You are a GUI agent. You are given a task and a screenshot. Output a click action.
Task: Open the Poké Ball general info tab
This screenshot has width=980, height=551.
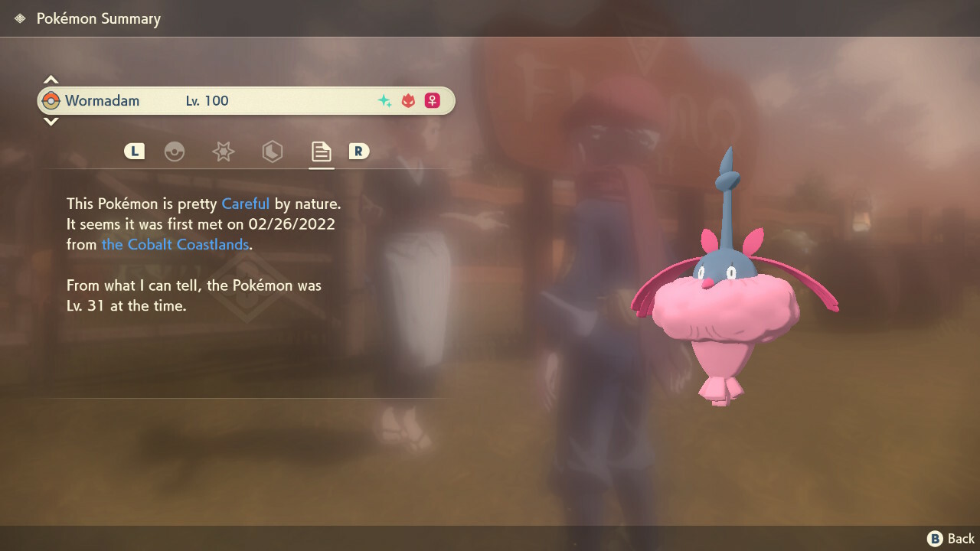coord(175,152)
